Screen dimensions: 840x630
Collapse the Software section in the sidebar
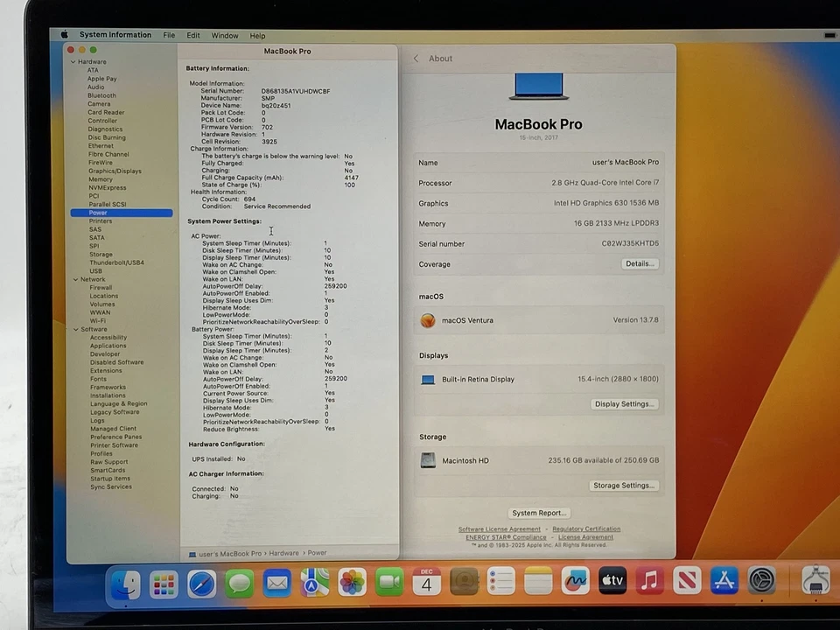tap(76, 329)
